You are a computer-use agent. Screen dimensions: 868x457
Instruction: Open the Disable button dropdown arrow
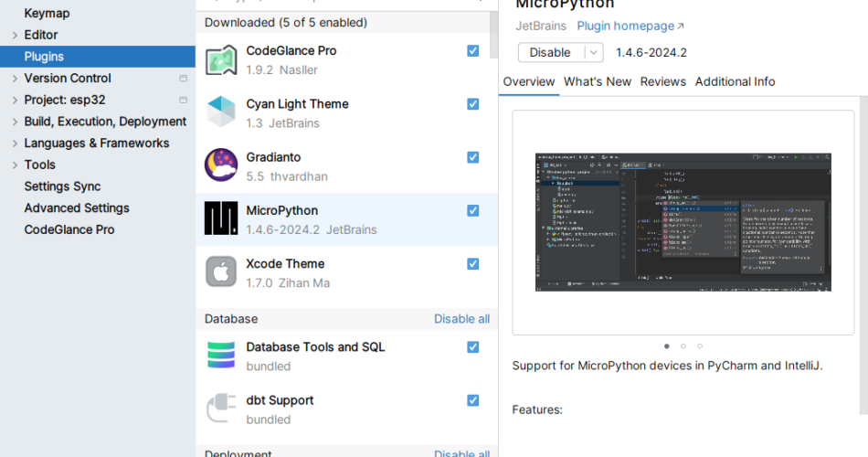click(x=593, y=53)
